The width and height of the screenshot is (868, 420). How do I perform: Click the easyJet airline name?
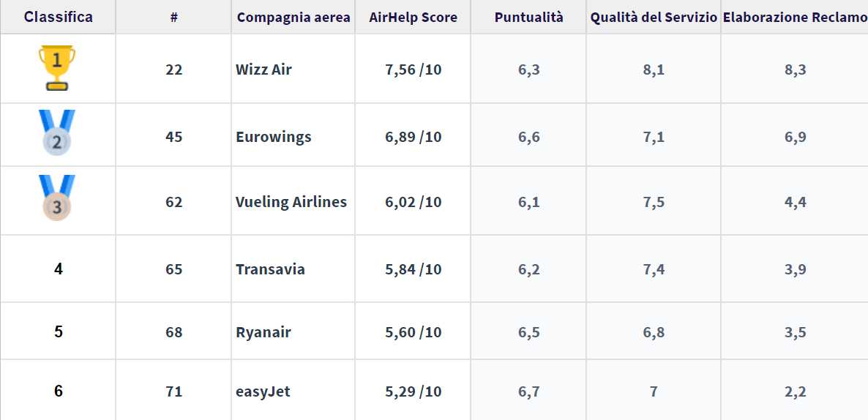[263, 392]
